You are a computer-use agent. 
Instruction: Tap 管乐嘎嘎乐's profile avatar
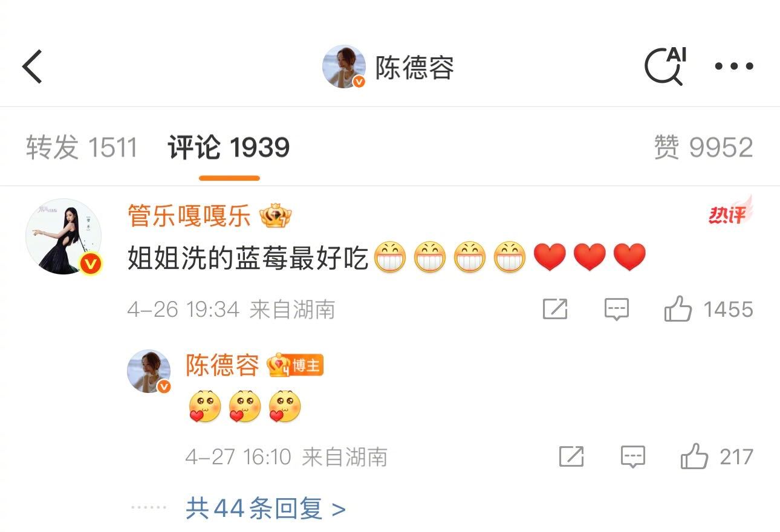[x=63, y=236]
